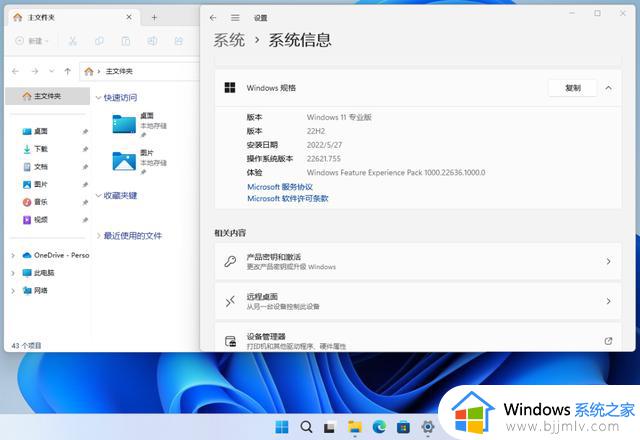Viewport: 640px width, 440px height.
Task: Open Settings gear icon on taskbar
Action: 428,427
